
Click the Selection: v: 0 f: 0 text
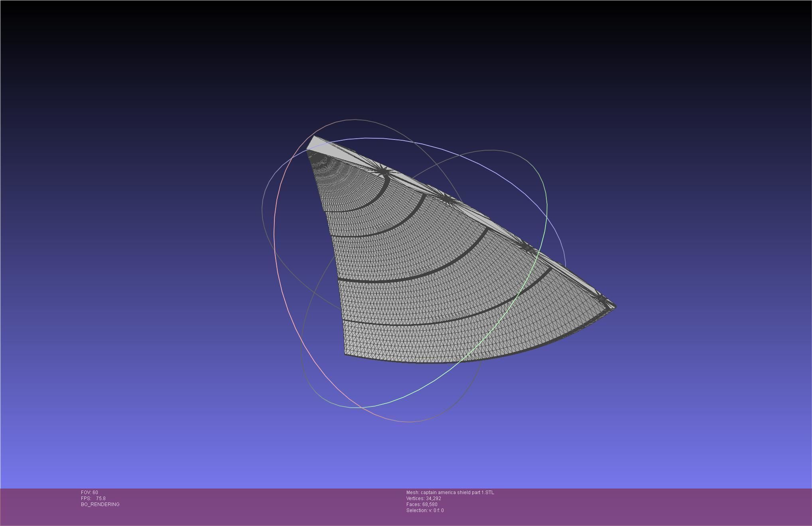(425, 510)
